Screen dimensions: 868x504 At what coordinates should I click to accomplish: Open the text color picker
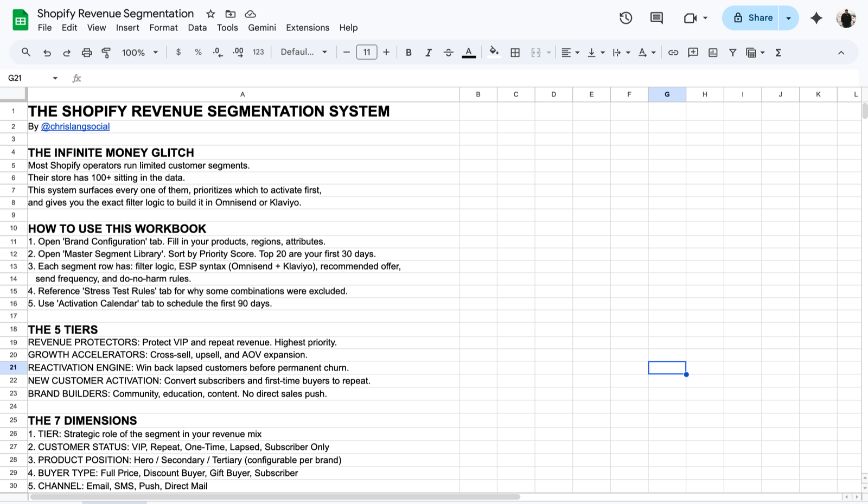(x=469, y=53)
